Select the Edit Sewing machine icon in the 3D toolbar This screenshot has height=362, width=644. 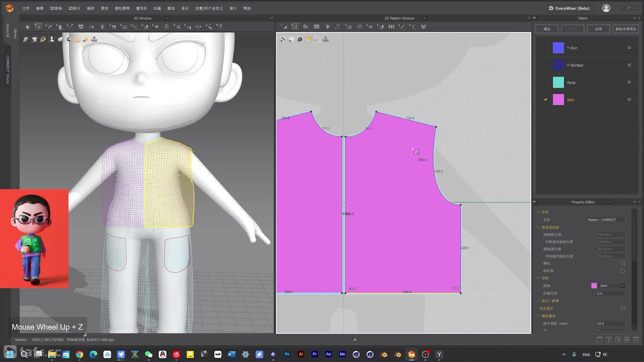pos(113,27)
